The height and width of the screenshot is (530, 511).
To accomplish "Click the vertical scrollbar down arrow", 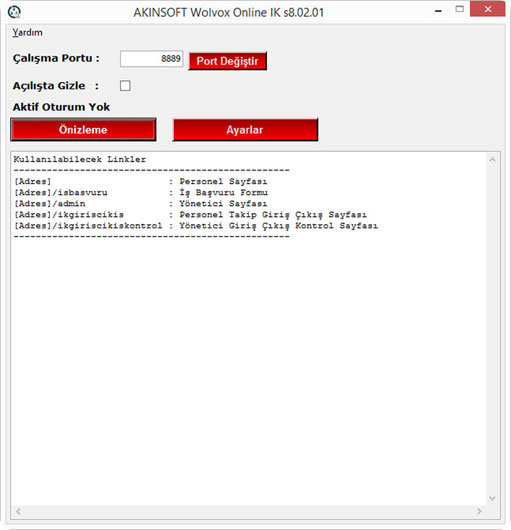I will tap(492, 498).
